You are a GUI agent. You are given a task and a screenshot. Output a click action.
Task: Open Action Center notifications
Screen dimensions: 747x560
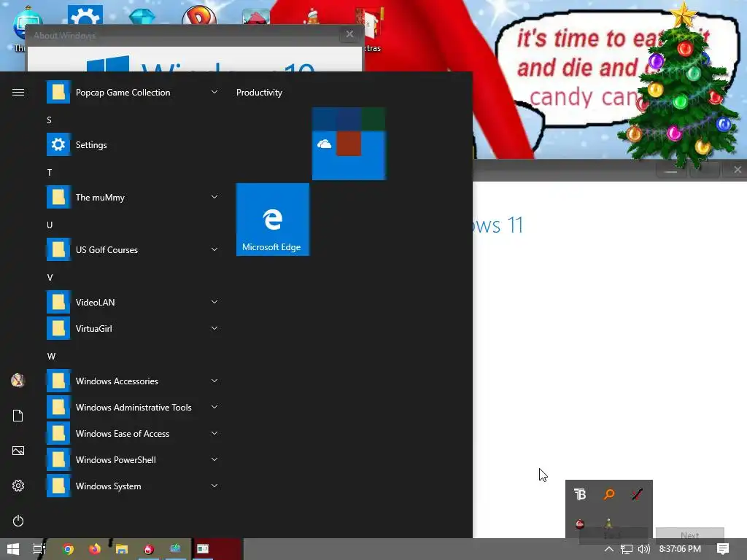point(723,549)
